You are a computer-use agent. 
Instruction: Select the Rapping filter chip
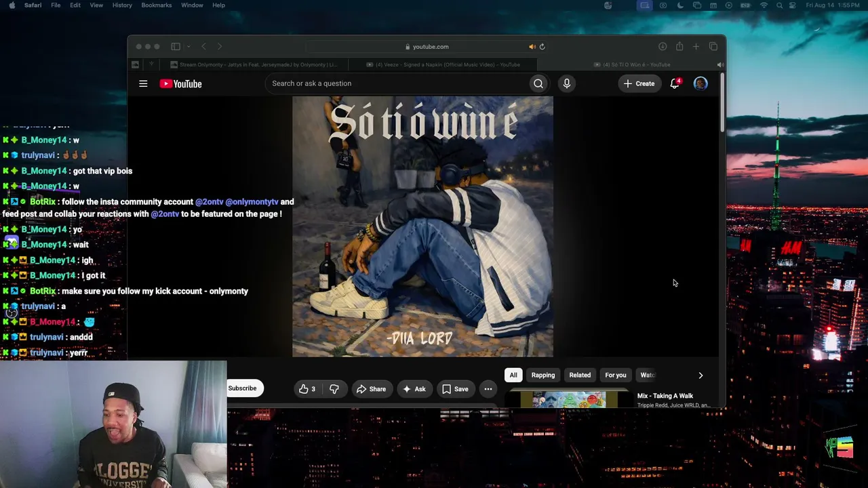point(543,375)
